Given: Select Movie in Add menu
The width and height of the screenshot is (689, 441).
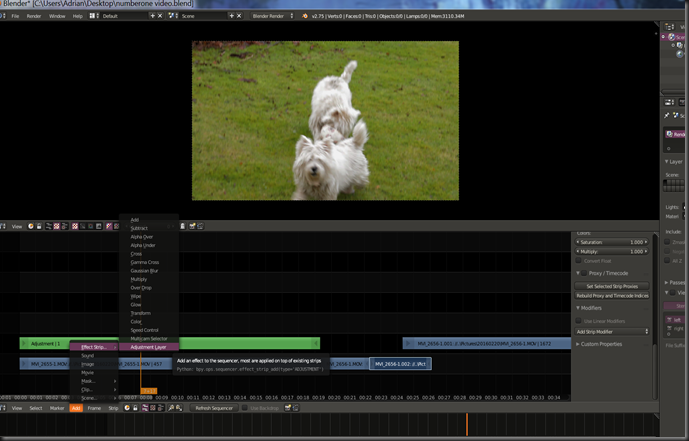Looking at the screenshot, I should click(94, 372).
